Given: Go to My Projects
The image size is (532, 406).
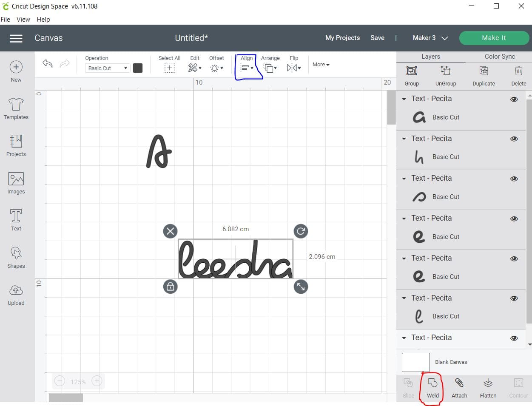Looking at the screenshot, I should (x=342, y=38).
